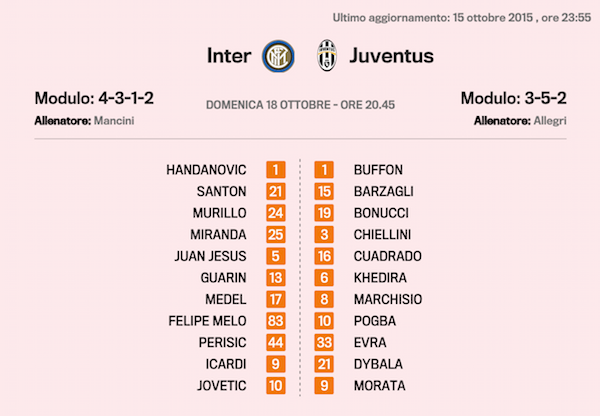Select player name POGBA
Viewport: 600px width, 416px height.
click(375, 321)
